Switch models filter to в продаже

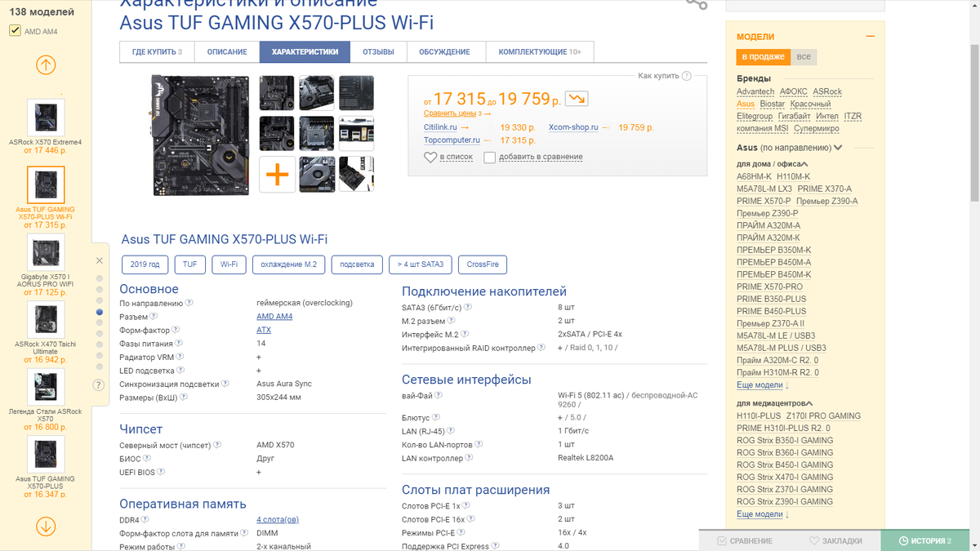click(x=764, y=57)
